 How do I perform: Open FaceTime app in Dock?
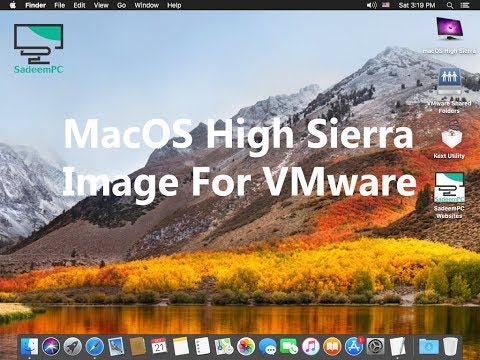point(289,347)
